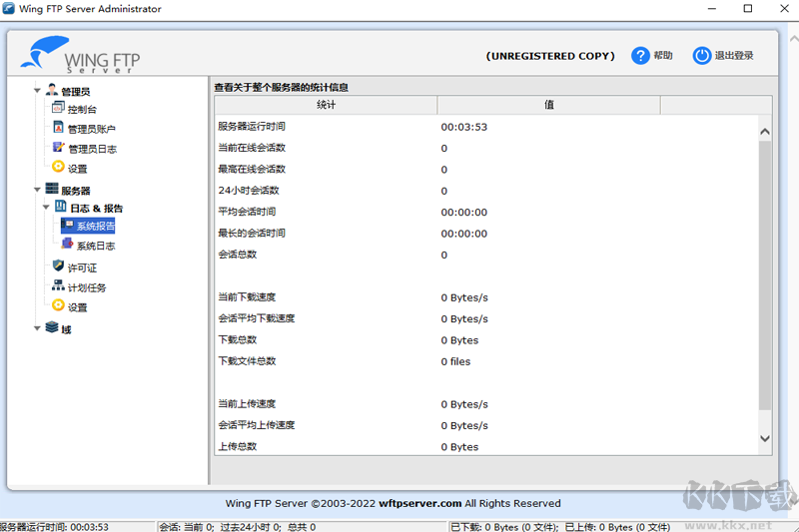799x532 pixels.
Task: Click the 上传总数 row
Action: [x=486, y=446]
